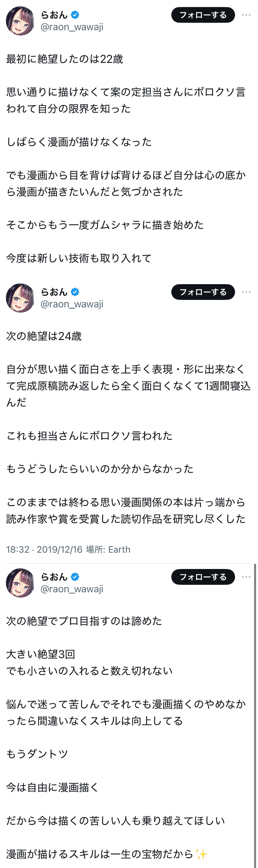Screen dimensions: 258x868
Task: Click the verified badge in the last tweet
Action: (75, 577)
